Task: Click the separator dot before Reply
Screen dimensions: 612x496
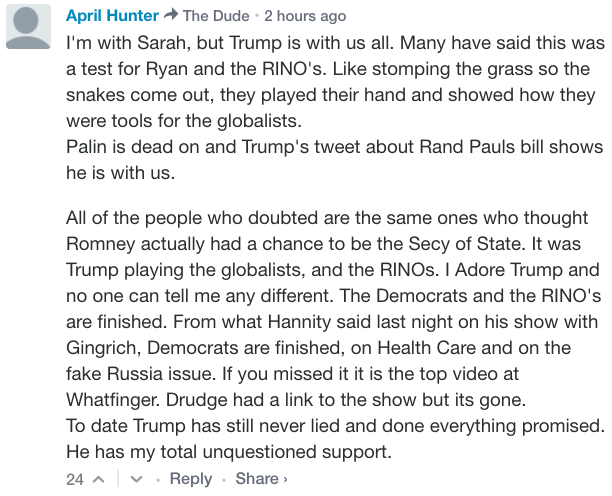Action: (x=158, y=480)
